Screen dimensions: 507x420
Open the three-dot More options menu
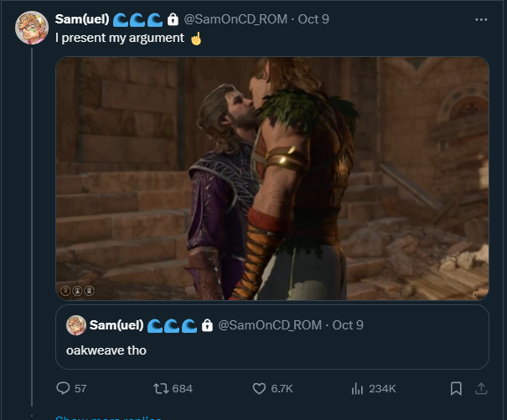[480, 19]
